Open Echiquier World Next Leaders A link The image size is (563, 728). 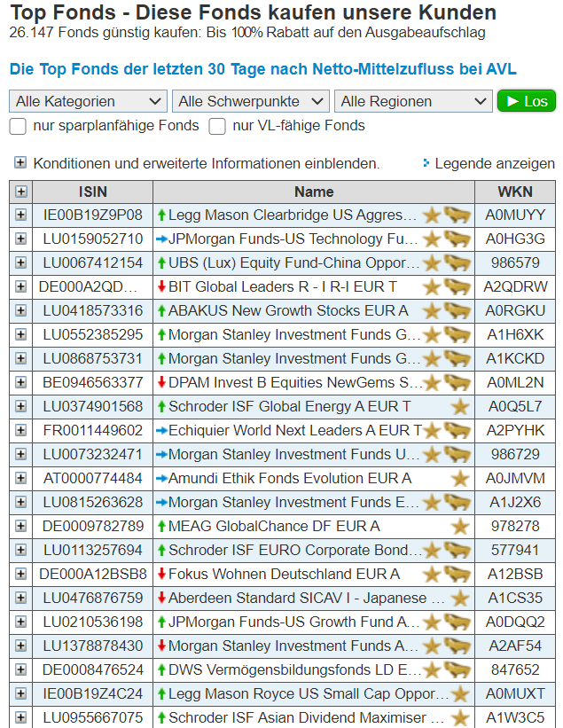click(295, 430)
